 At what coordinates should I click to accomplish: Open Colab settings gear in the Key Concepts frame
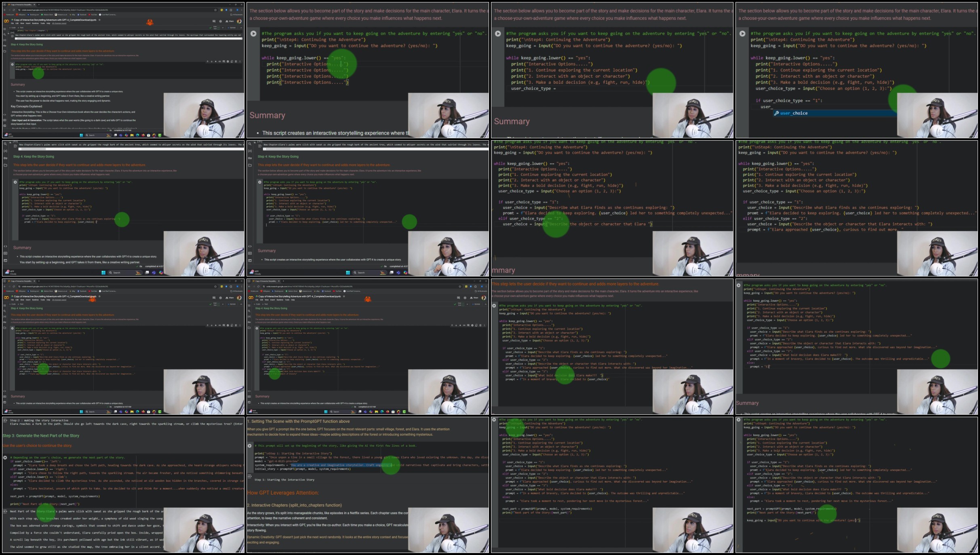coord(221,21)
